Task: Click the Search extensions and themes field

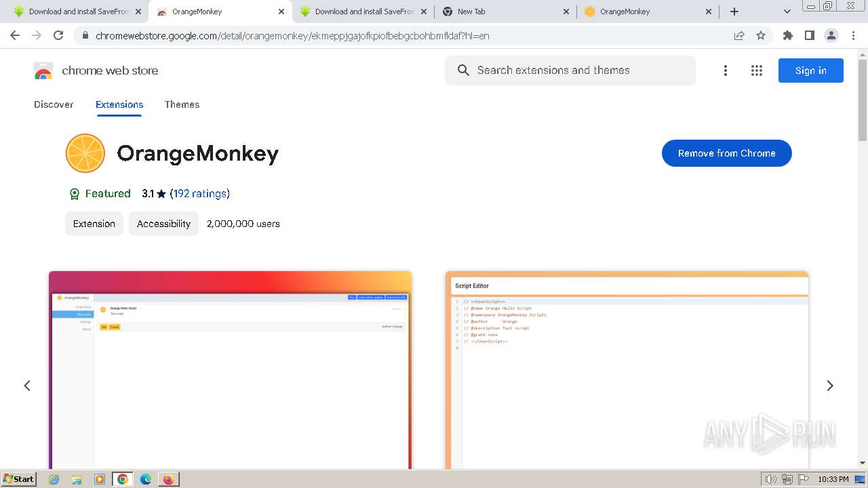Action: tap(570, 70)
